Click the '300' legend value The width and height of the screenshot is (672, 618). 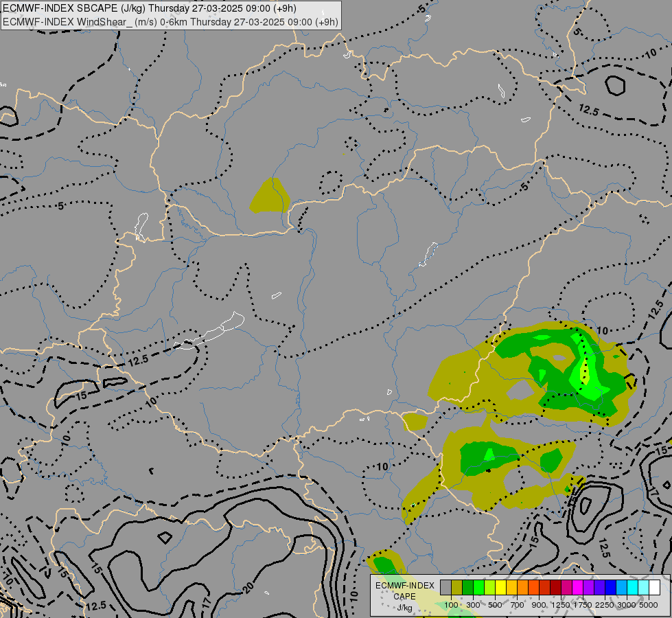tap(473, 605)
